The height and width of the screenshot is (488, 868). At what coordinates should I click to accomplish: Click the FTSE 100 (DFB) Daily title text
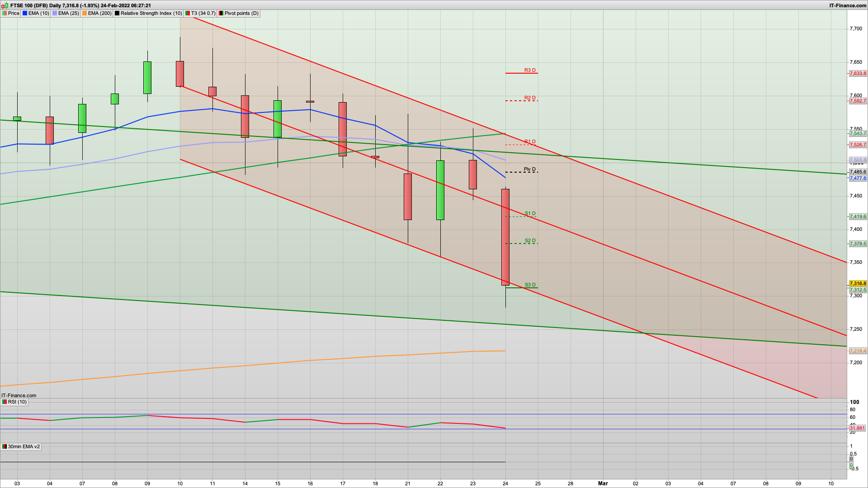coord(36,5)
